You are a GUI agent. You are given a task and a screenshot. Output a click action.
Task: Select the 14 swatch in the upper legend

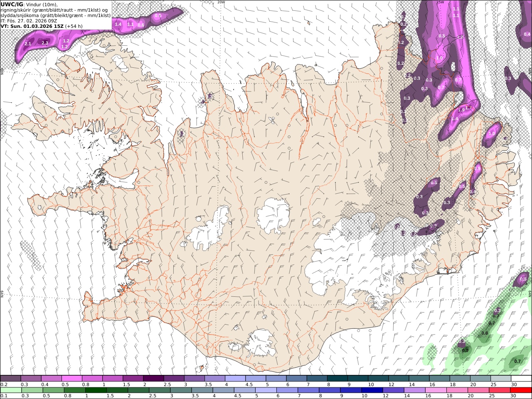(419, 378)
